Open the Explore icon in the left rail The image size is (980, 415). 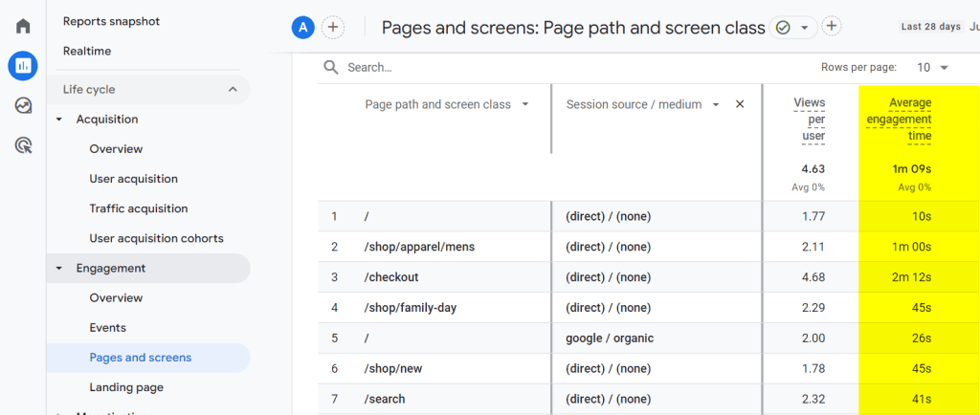23,105
